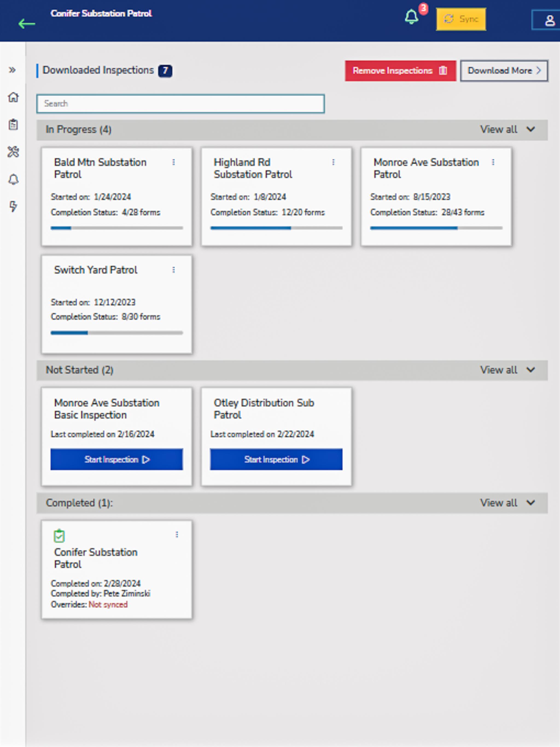Open Switch Yard Patrol card menu
The width and height of the screenshot is (560, 747).
point(174,270)
